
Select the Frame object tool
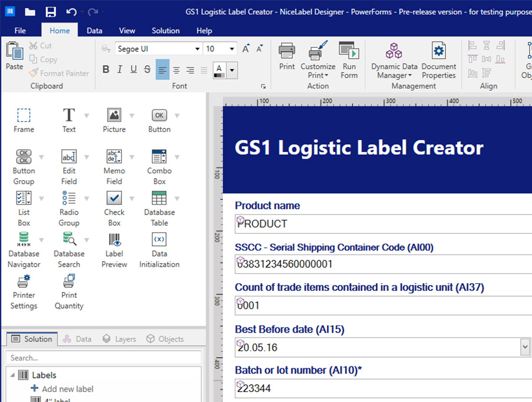(24, 120)
